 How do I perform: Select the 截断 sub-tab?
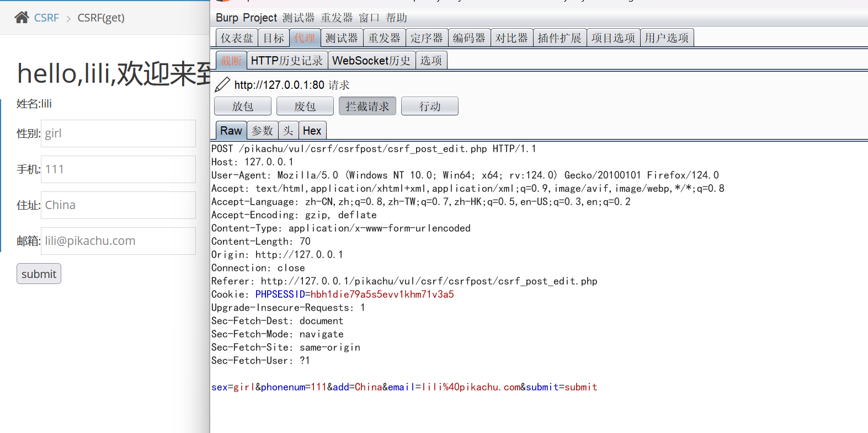[x=231, y=61]
